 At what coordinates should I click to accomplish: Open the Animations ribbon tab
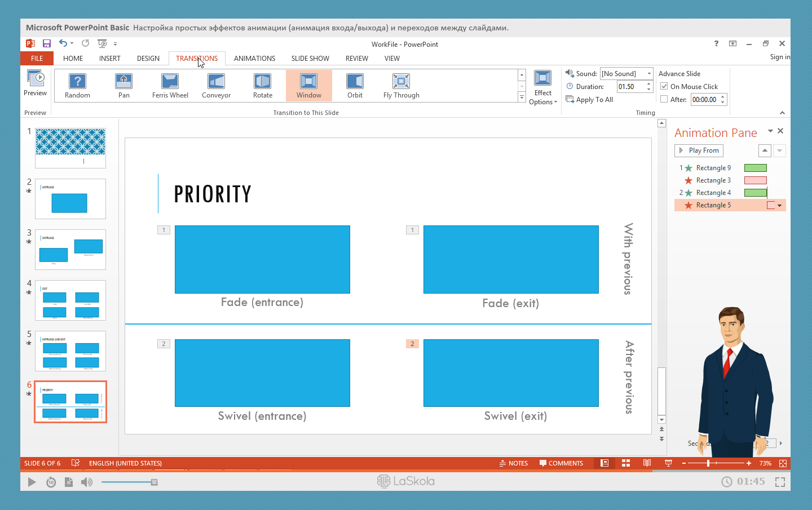[254, 59]
